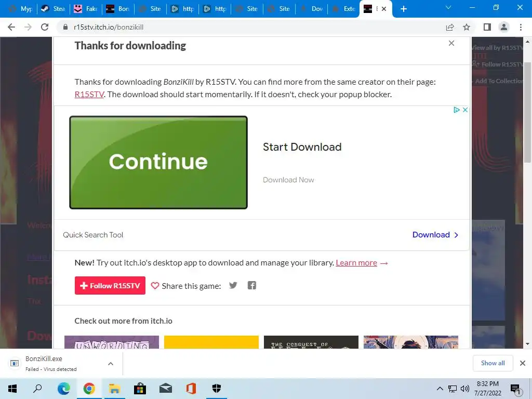The width and height of the screenshot is (532, 399).
Task: Click the Chrome taskbar icon
Action: click(x=89, y=389)
